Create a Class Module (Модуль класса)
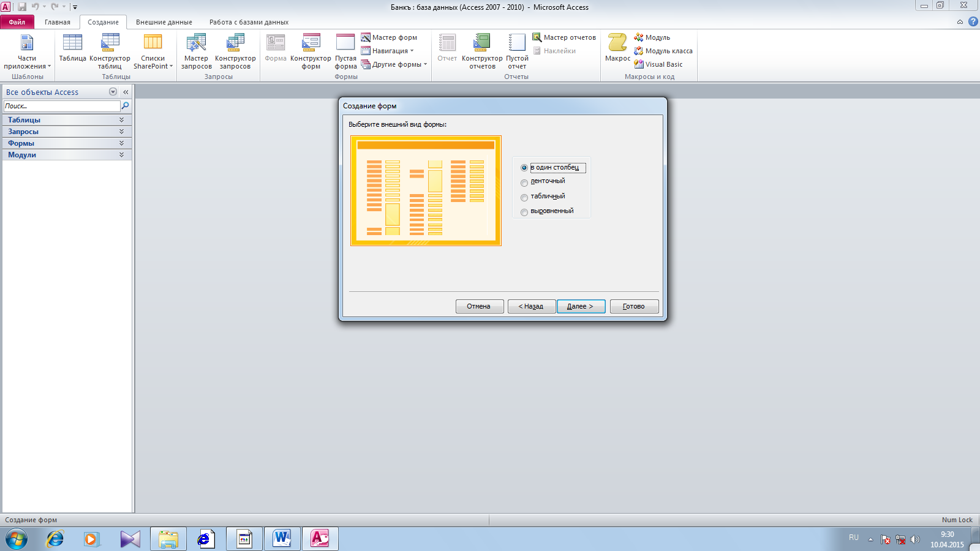The image size is (980, 551). (663, 51)
